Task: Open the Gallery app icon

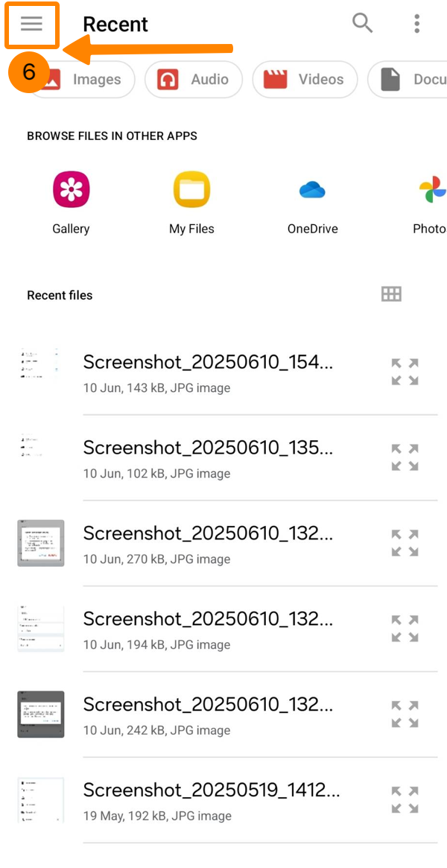Action: coord(71,190)
